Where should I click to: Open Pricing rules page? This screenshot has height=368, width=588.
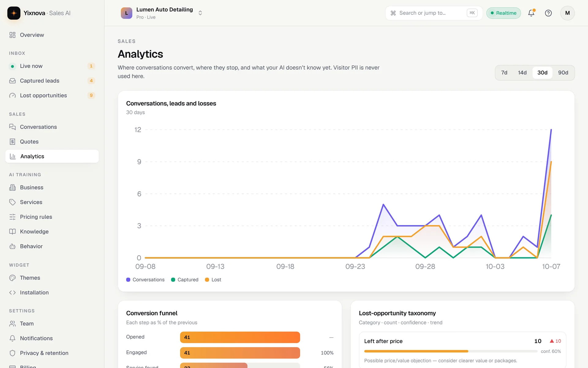pyautogui.click(x=52, y=217)
